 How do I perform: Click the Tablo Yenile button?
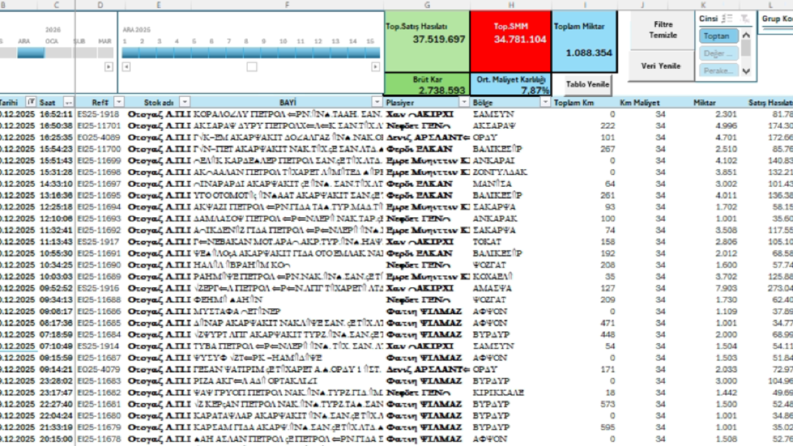[x=587, y=84]
